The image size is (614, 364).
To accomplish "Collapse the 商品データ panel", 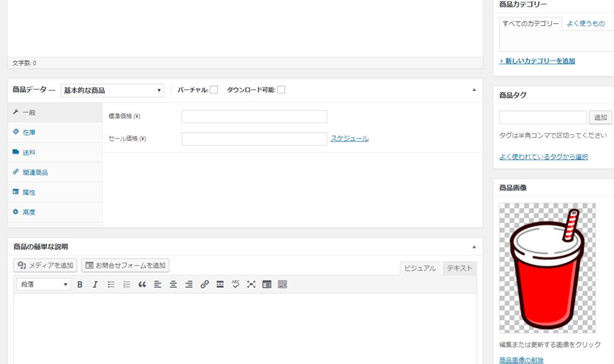I will pos(474,90).
